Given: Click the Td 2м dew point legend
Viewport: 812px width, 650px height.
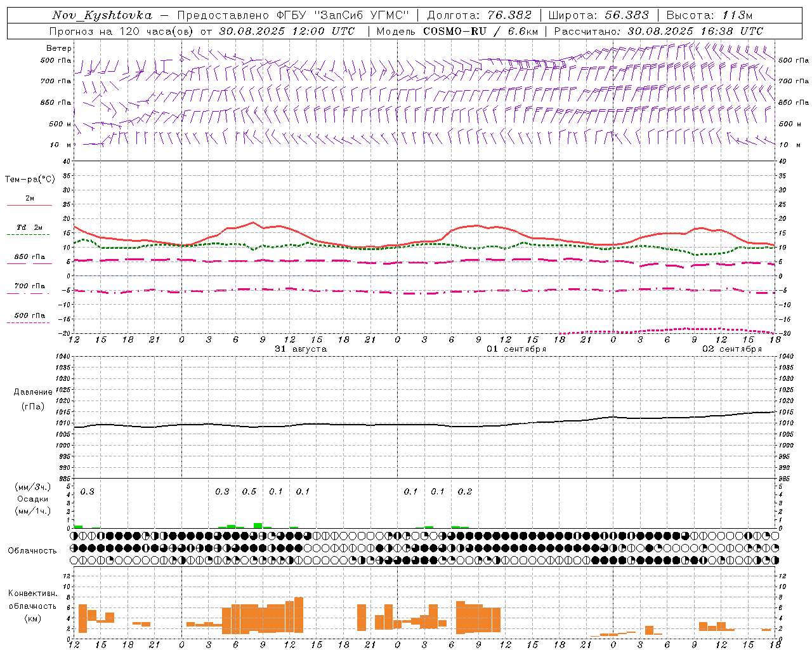Looking at the screenshot, I should coord(30,227).
